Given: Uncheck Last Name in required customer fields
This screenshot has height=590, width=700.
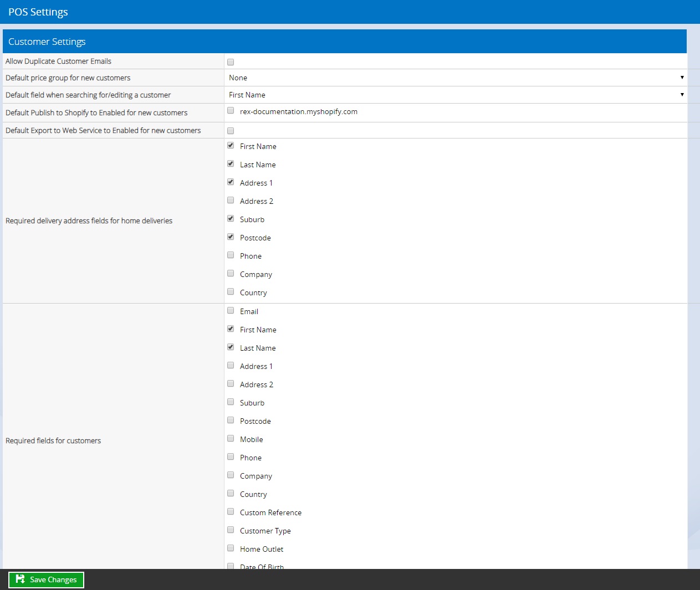Looking at the screenshot, I should (x=231, y=347).
